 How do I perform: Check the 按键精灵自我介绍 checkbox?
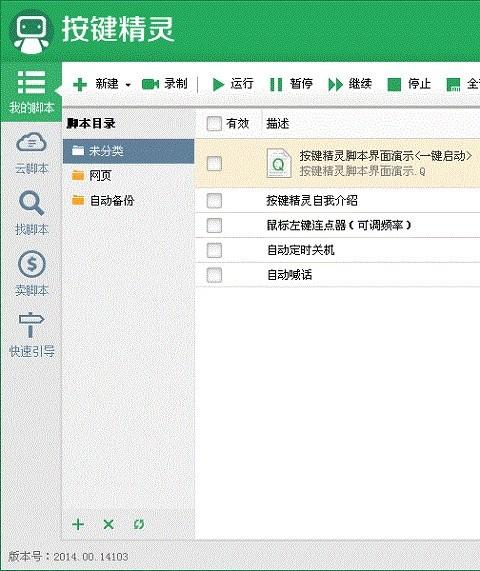[x=214, y=201]
